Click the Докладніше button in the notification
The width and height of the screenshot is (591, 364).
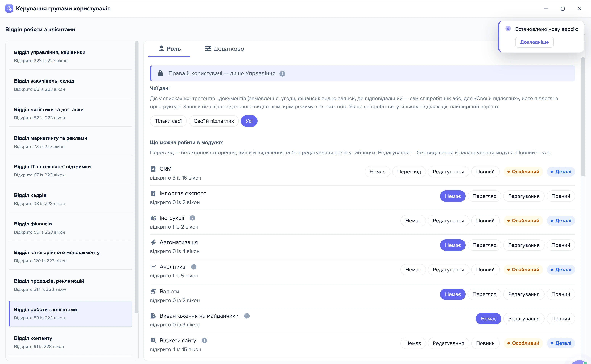click(534, 42)
